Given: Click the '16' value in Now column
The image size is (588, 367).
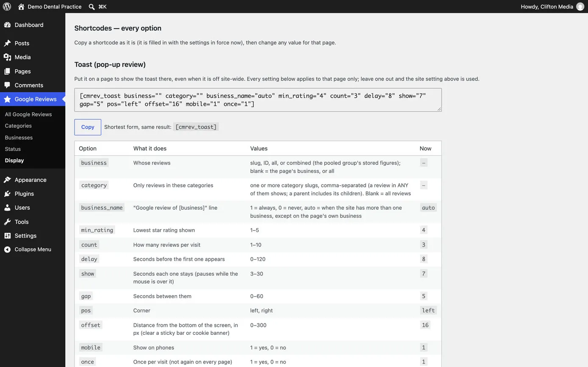Looking at the screenshot, I should (425, 325).
